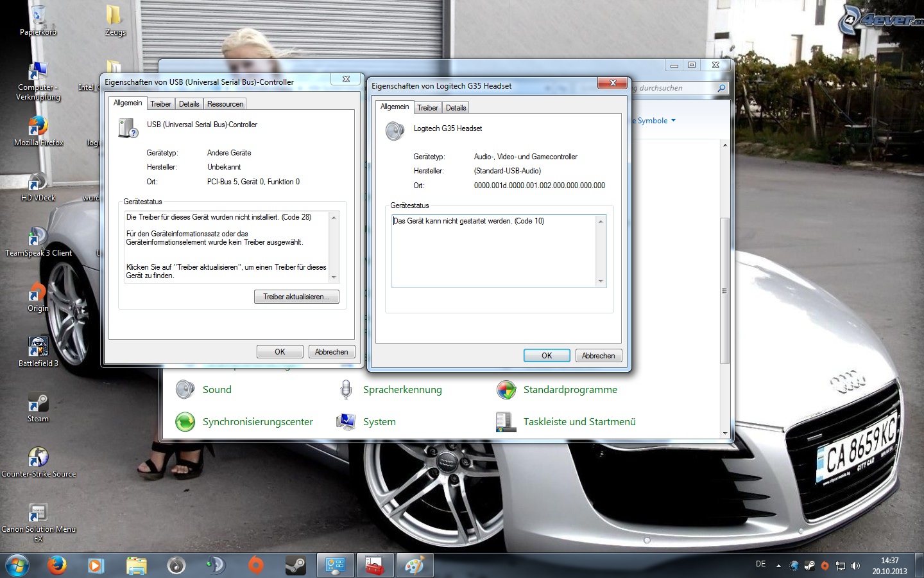Click the Windows Start orb
Image resolution: width=924 pixels, height=578 pixels.
pyautogui.click(x=17, y=566)
